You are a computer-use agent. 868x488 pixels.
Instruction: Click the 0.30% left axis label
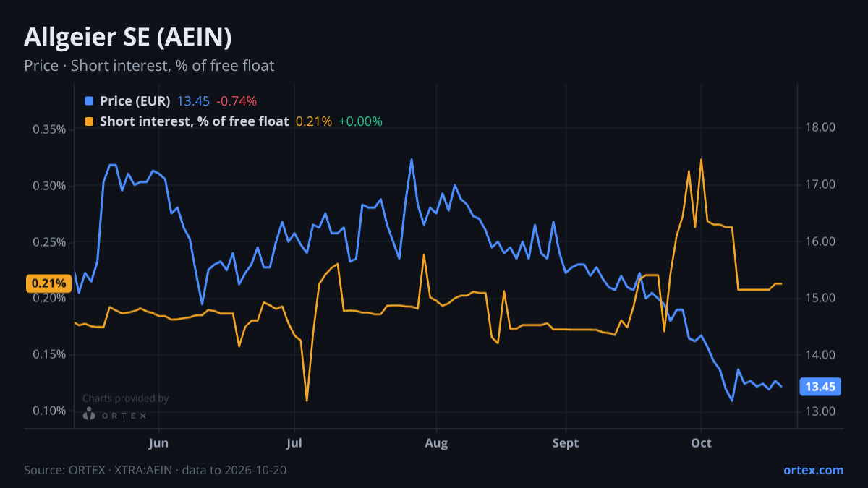tap(50, 186)
